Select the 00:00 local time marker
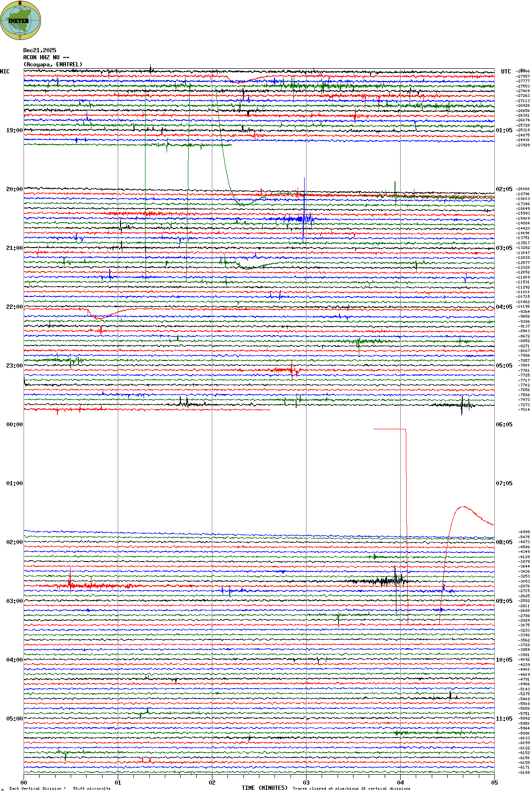 coord(14,425)
